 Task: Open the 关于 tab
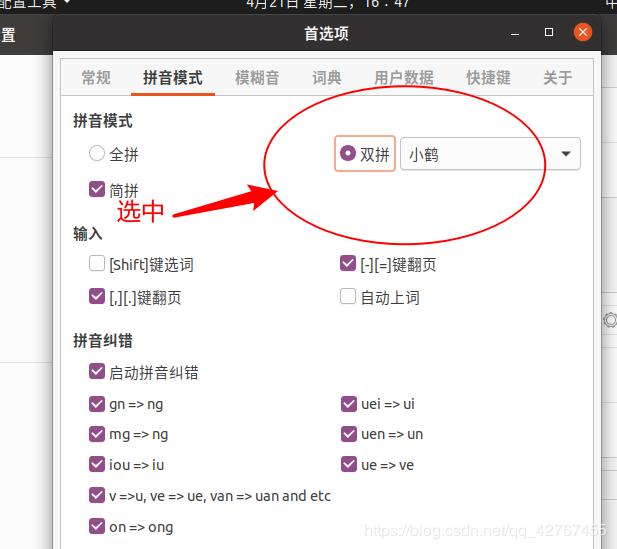pyautogui.click(x=558, y=78)
